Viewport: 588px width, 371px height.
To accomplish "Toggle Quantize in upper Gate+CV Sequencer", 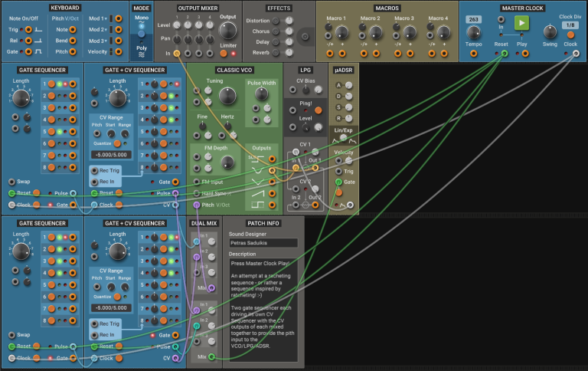I will [117, 143].
